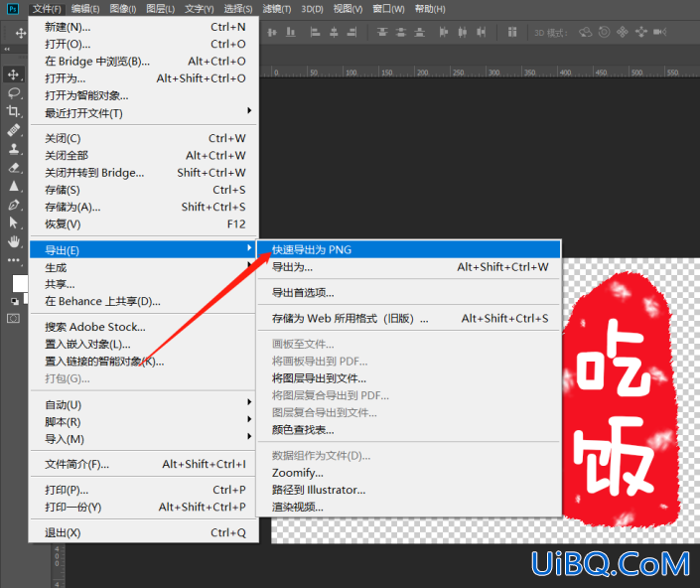Choose 快速导出为 PNG
This screenshot has width=700, height=588.
click(x=409, y=249)
